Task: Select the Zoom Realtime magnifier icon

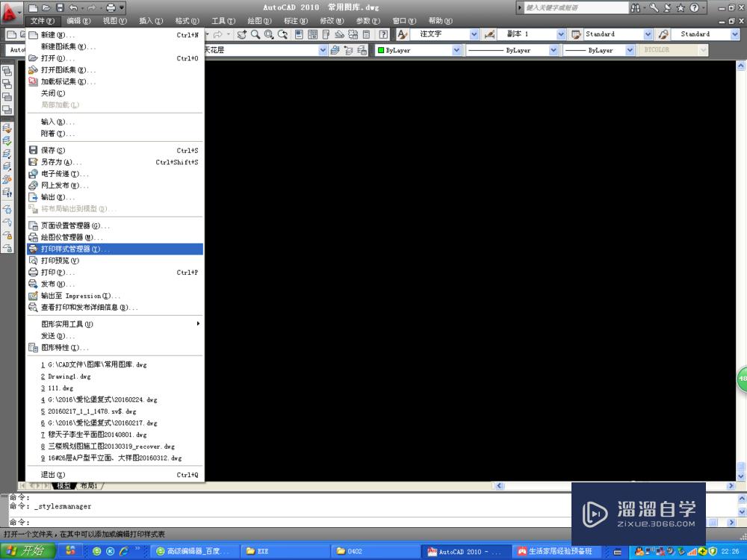Action: point(255,34)
